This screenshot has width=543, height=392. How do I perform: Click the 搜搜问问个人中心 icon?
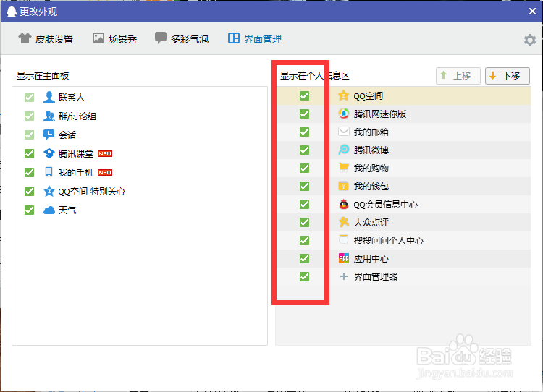[343, 240]
